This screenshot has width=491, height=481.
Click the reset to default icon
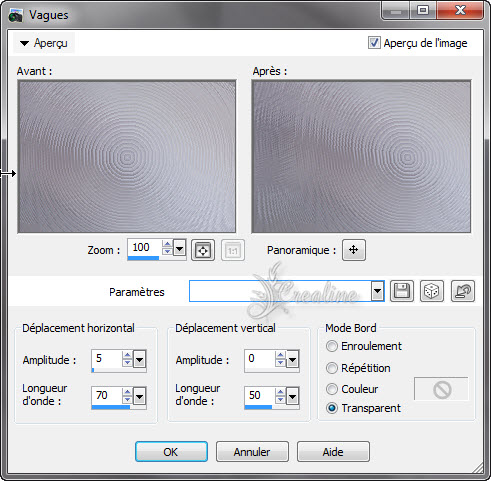point(463,291)
